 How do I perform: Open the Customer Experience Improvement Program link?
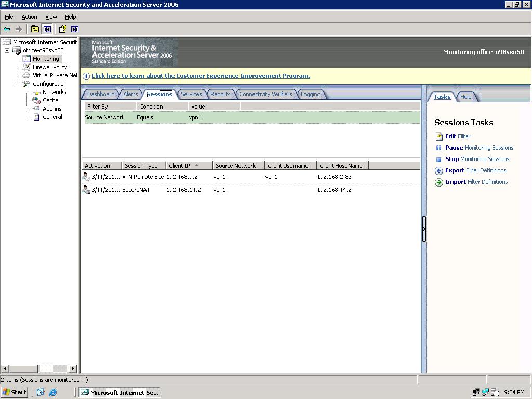(x=201, y=76)
